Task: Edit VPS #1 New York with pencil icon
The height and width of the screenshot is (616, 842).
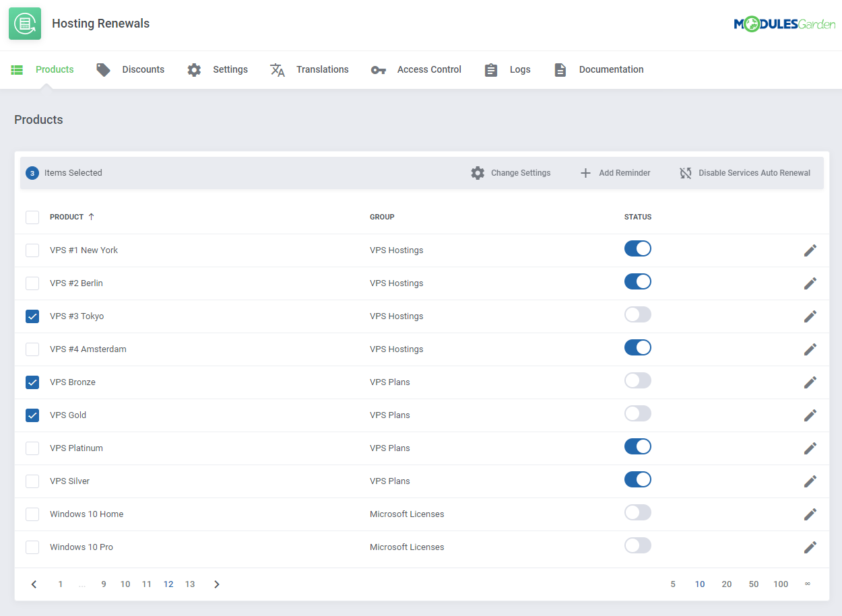Action: pos(810,250)
